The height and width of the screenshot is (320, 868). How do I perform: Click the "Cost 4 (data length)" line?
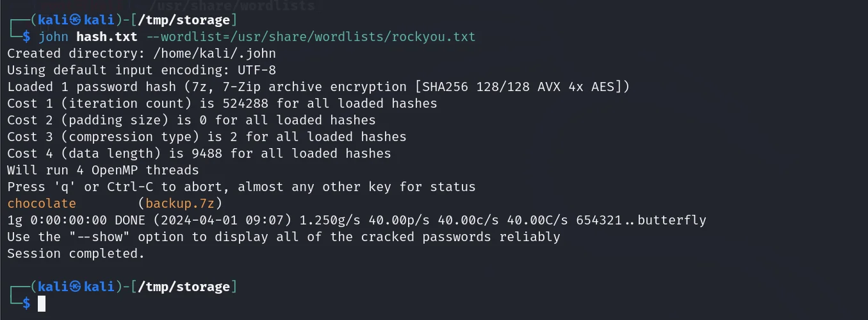[x=199, y=154]
